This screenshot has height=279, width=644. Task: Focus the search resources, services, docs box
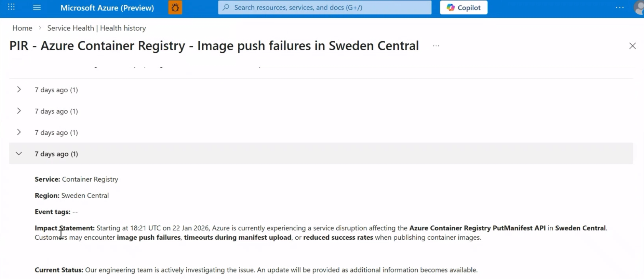[x=325, y=8]
